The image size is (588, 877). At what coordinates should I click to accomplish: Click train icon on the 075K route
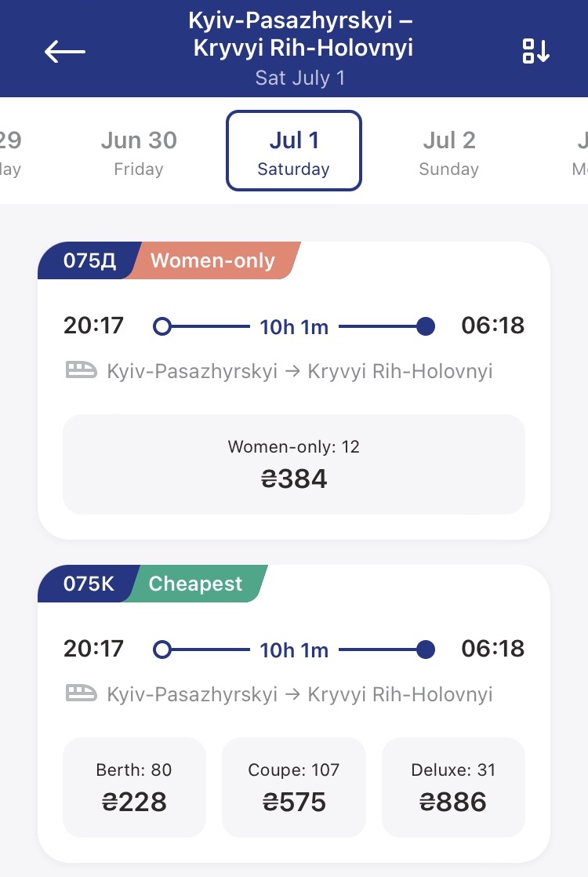click(82, 693)
